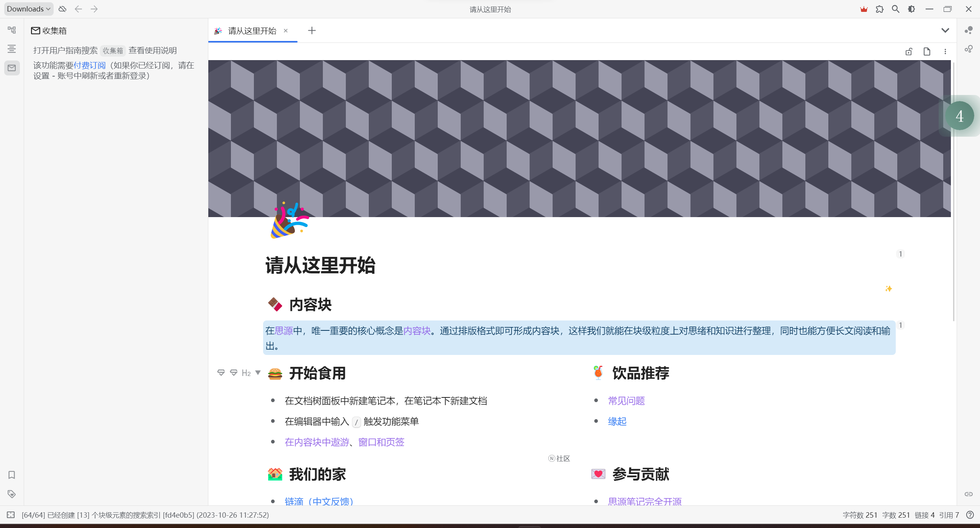The width and height of the screenshot is (980, 528).
Task: Collapse the 开始食用 heading fold arrow
Action: point(258,373)
